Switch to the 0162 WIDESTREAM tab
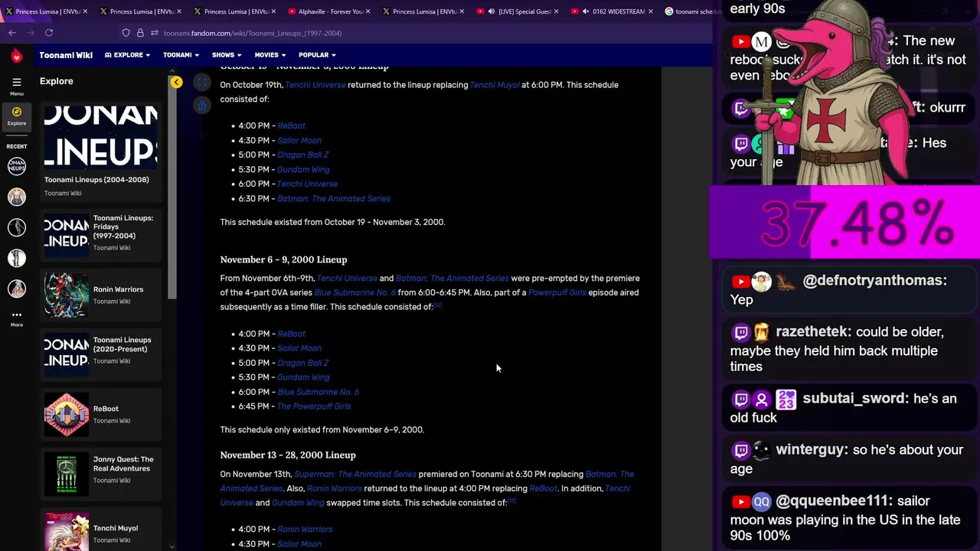 tap(612, 11)
